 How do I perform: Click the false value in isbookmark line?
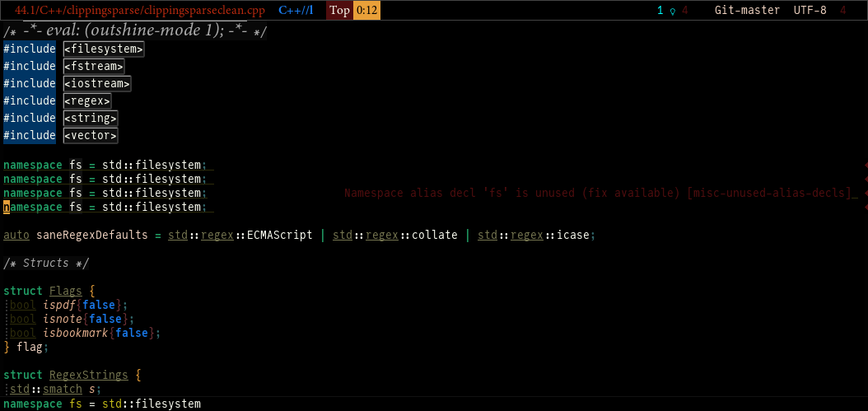click(132, 333)
